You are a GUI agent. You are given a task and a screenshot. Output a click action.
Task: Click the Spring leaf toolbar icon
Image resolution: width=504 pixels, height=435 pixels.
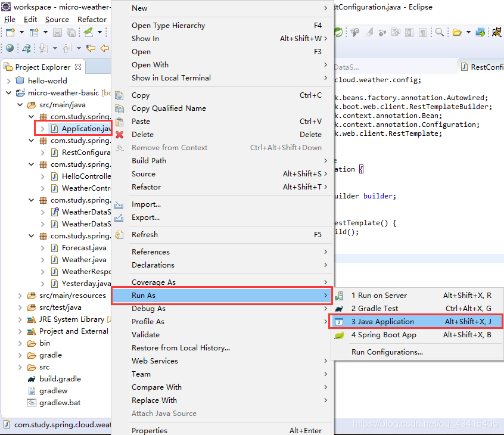(338, 32)
